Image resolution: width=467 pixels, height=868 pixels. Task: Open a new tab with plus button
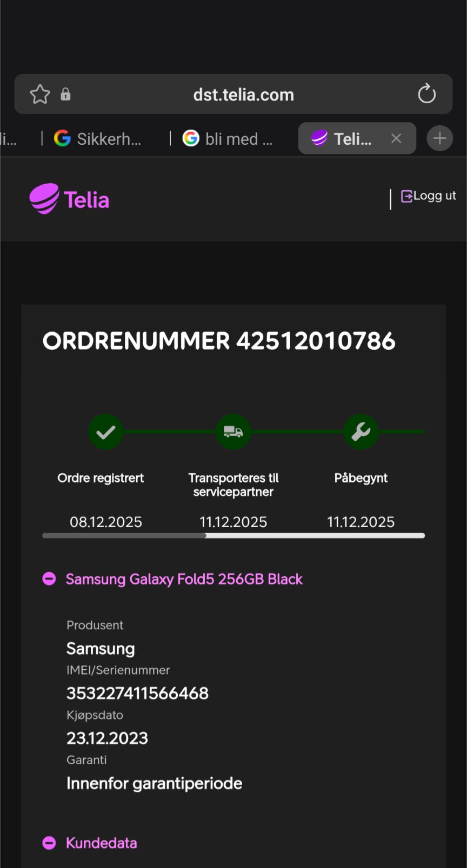point(440,138)
